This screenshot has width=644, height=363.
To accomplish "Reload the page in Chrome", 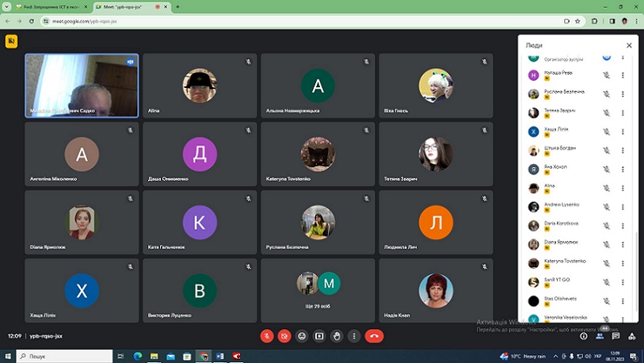I will 32,21.
